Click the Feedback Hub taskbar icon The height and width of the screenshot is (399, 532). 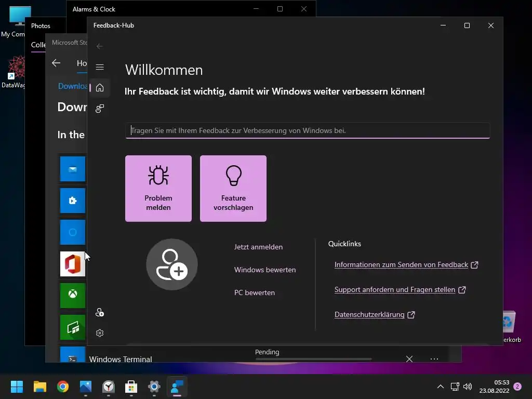[177, 387]
